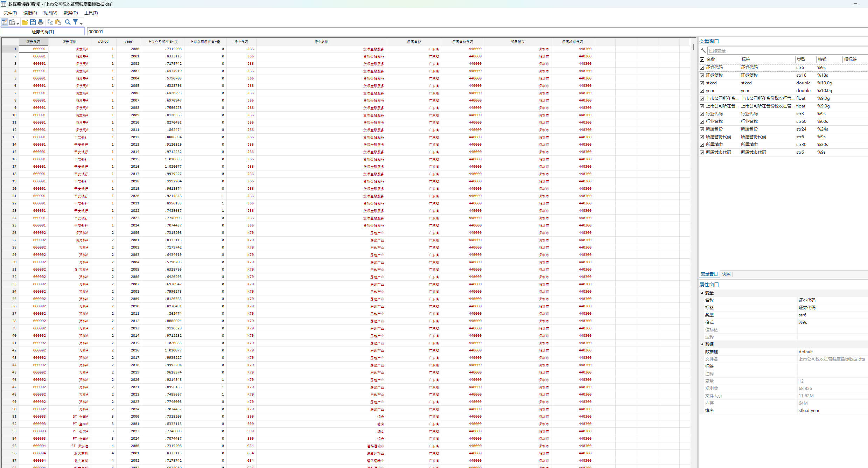Switch to the 快照 tab
Viewport: 868px width, 468px height.
[x=726, y=274]
